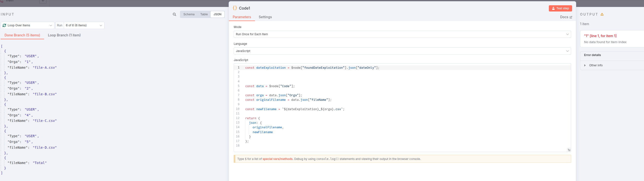Click the search icon in the INPUT panel
This screenshot has height=181, width=644.
click(174, 14)
